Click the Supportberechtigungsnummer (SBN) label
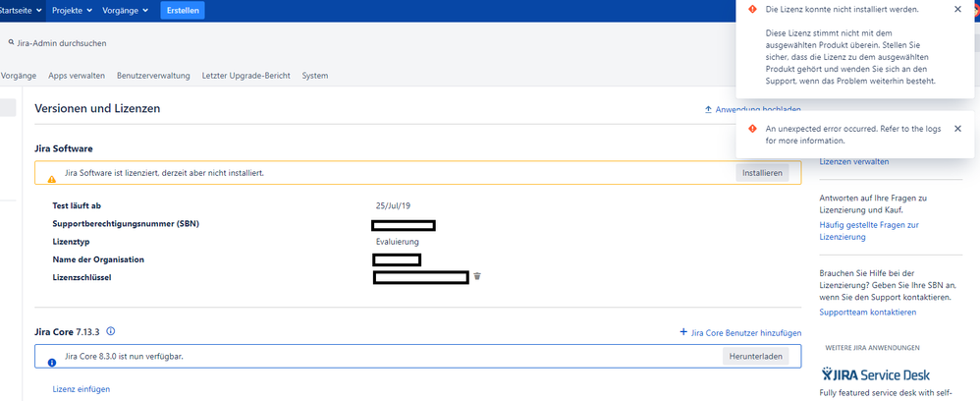This screenshot has width=980, height=401. pyautogui.click(x=127, y=223)
